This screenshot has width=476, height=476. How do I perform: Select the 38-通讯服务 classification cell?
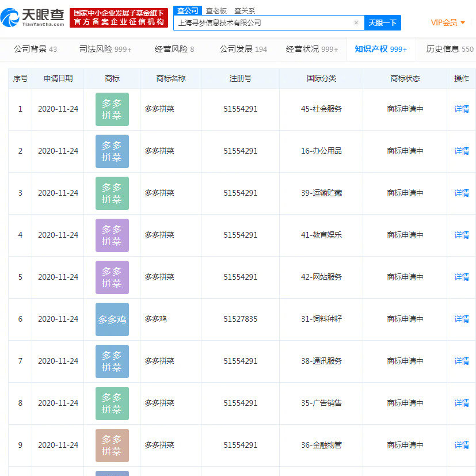[x=322, y=361]
